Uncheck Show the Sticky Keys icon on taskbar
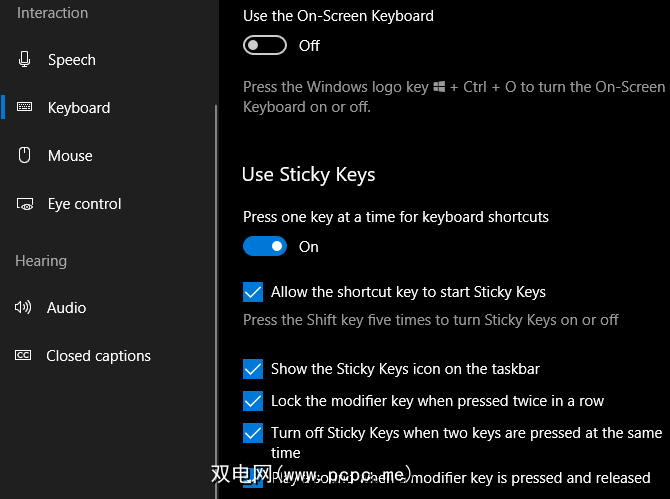670x499 pixels. (253, 369)
